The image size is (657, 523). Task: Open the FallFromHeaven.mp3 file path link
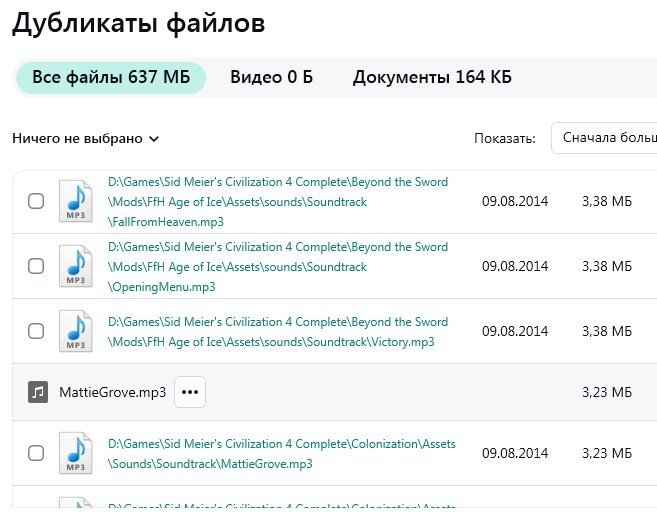pos(278,202)
